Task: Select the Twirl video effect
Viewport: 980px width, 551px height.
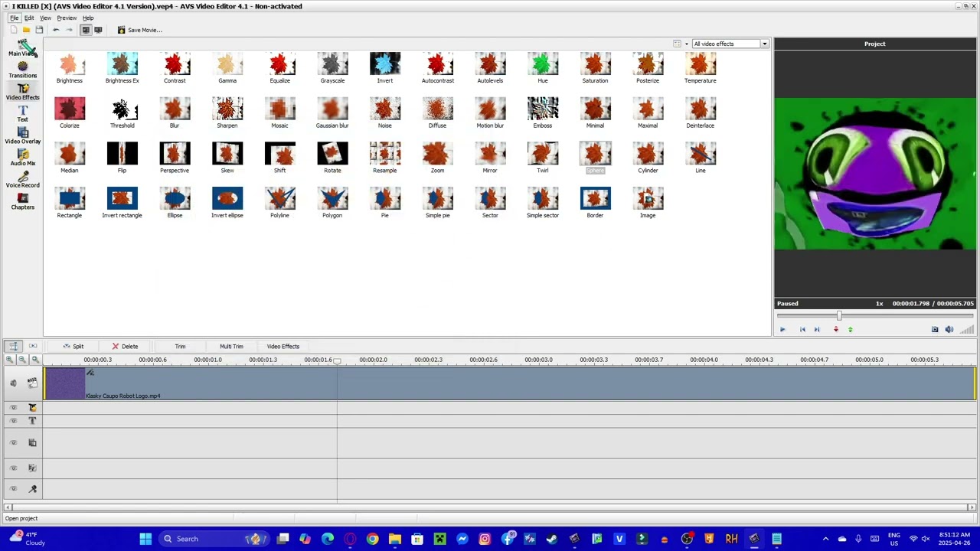Action: point(543,158)
